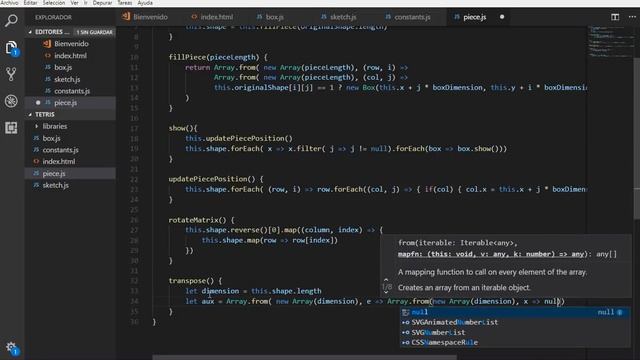Place cursor on transpose() line

pyautogui.click(x=195, y=281)
